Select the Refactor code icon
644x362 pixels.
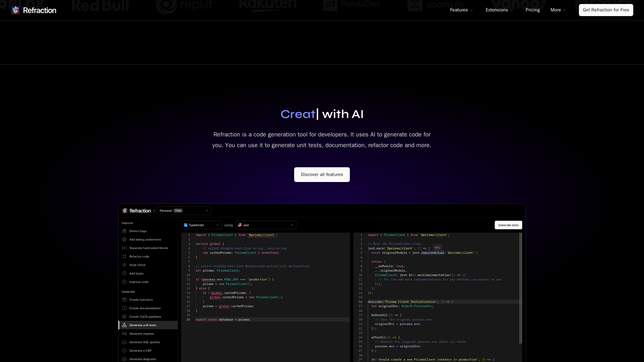124,256
